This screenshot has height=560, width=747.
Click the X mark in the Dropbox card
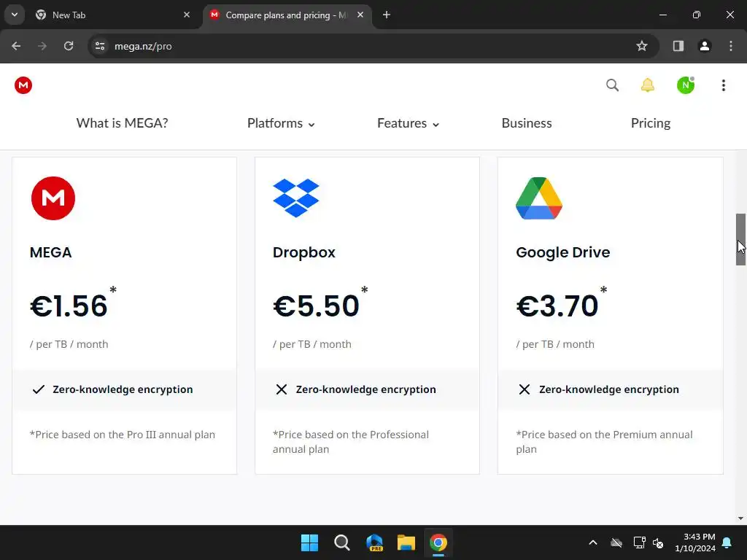click(x=281, y=389)
